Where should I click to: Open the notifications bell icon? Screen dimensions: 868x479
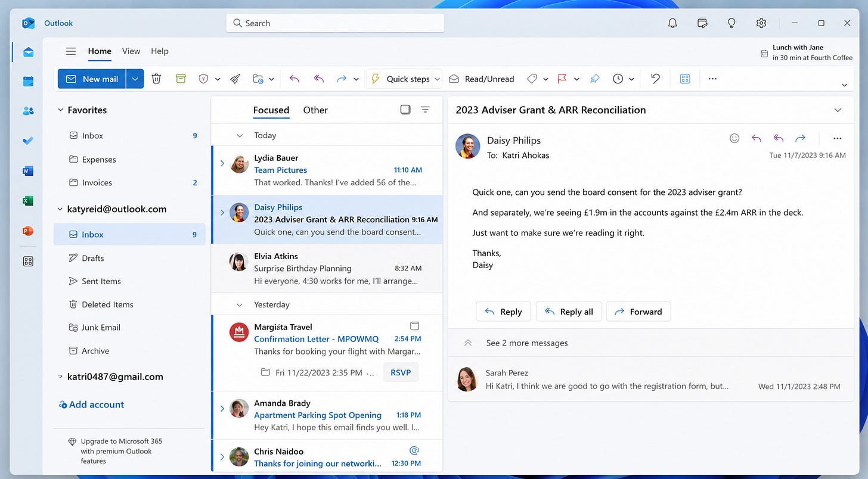click(672, 23)
